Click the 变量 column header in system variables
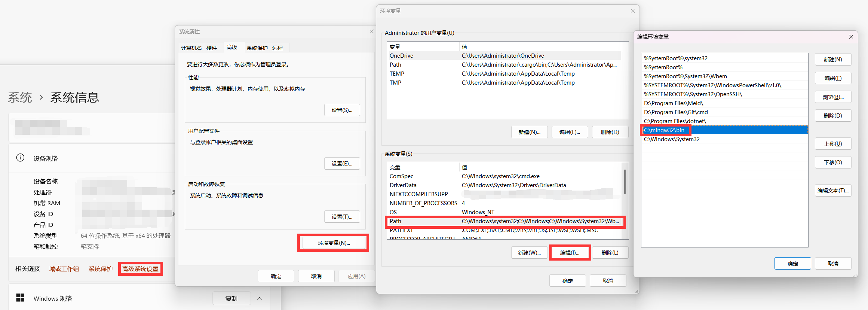Screen dimensions: 868x310 coord(423,167)
